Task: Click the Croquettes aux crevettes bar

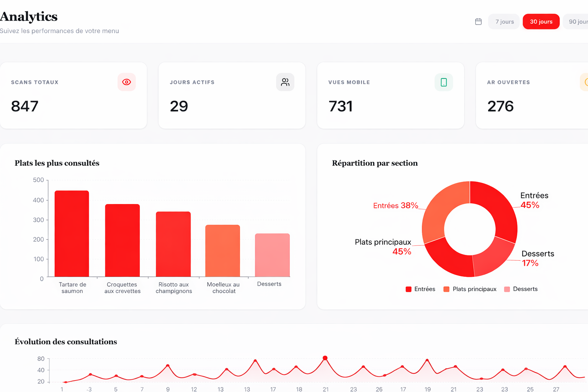Action: click(x=122, y=240)
